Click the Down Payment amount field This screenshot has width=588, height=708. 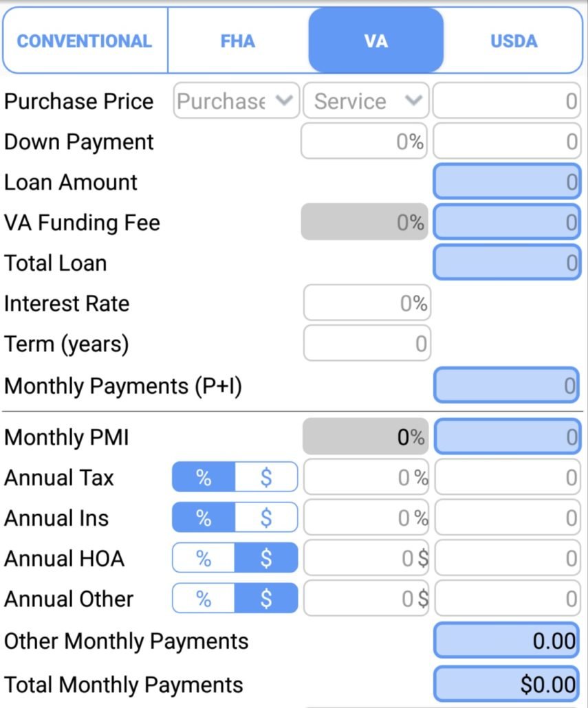(x=507, y=142)
